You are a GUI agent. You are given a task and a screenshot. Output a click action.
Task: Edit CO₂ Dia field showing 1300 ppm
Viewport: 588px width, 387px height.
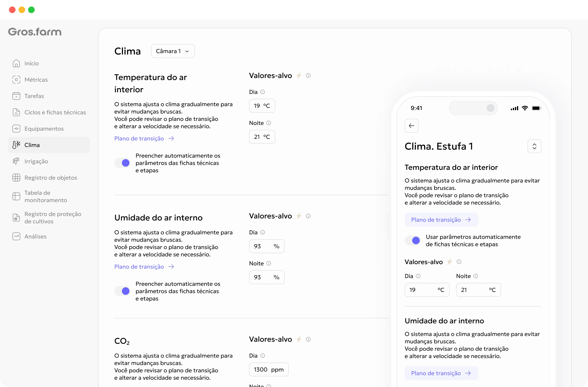point(269,369)
